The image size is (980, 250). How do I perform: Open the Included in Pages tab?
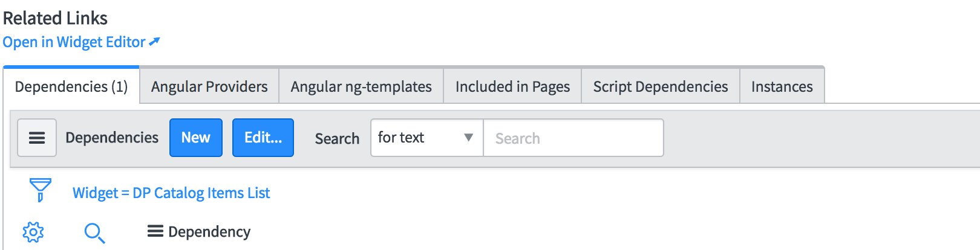tap(512, 86)
